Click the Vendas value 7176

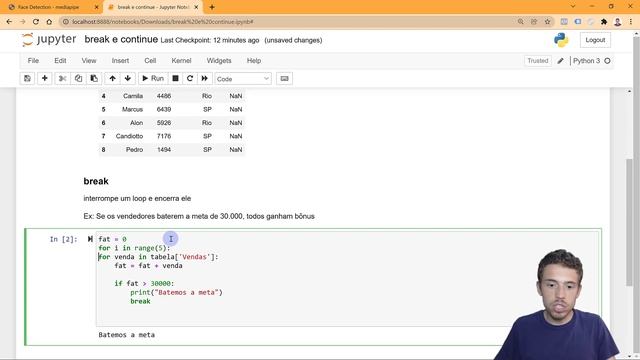(x=164, y=136)
